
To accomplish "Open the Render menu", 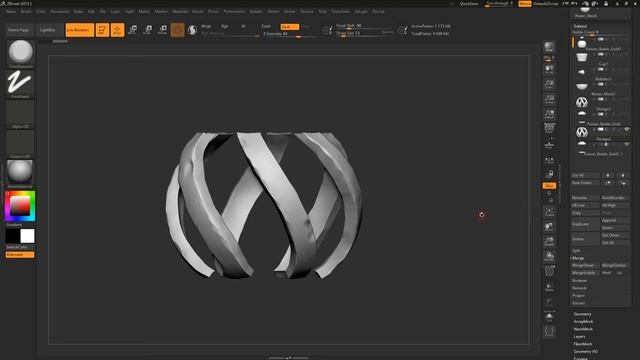I will pos(256,11).
